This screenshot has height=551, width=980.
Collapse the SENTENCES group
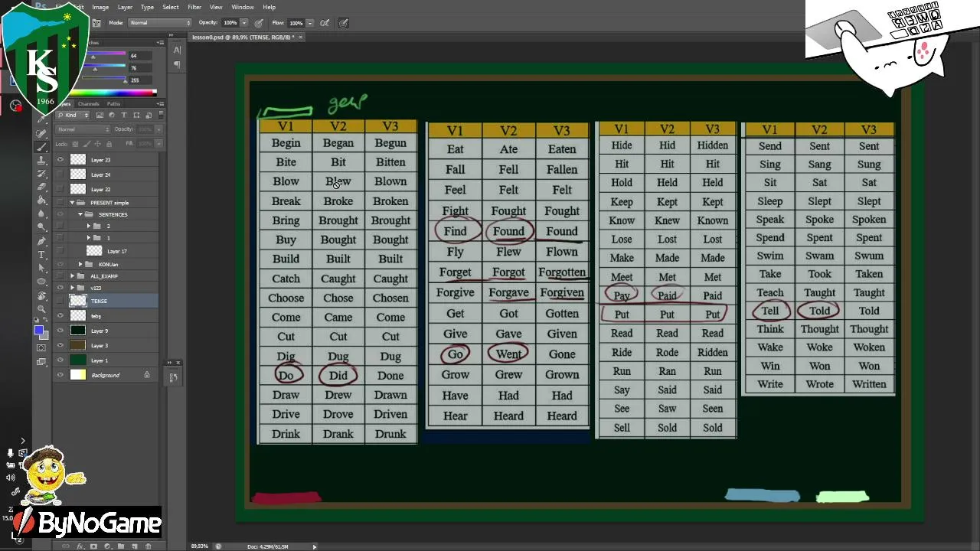point(80,214)
